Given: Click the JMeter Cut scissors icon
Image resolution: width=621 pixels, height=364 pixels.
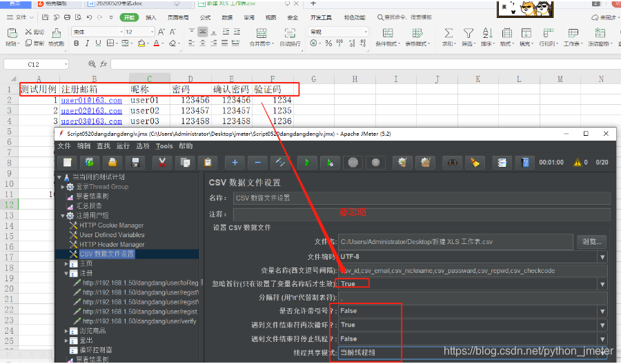Looking at the screenshot, I should pos(162,162).
